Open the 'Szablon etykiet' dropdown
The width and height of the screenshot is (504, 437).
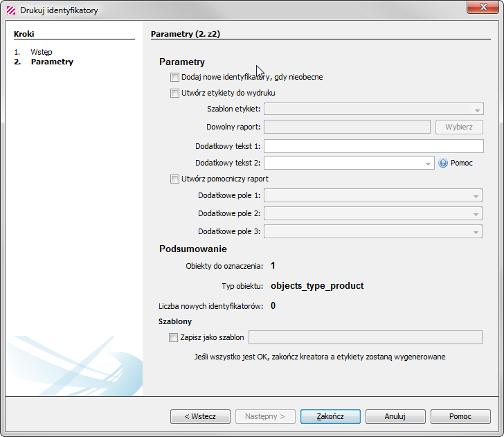coord(374,109)
